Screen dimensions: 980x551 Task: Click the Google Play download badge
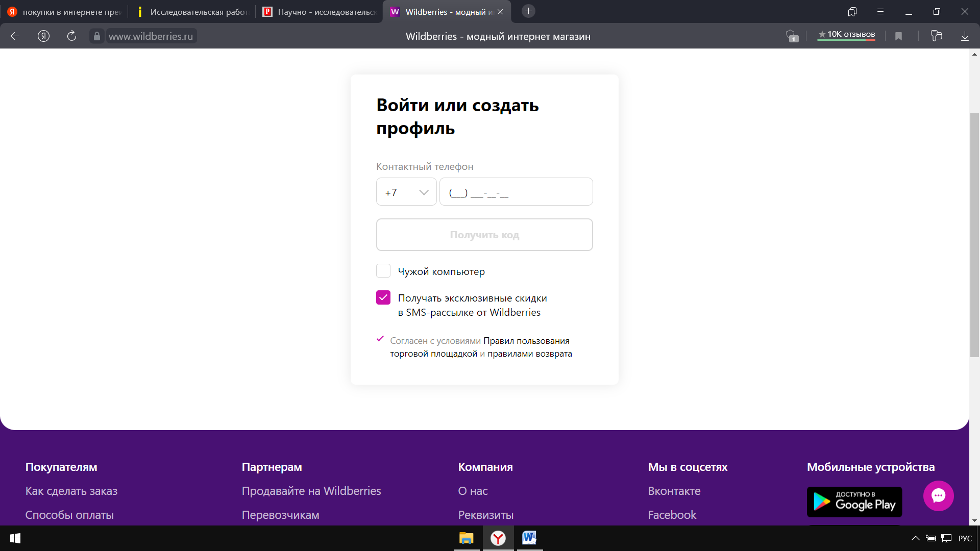854,502
